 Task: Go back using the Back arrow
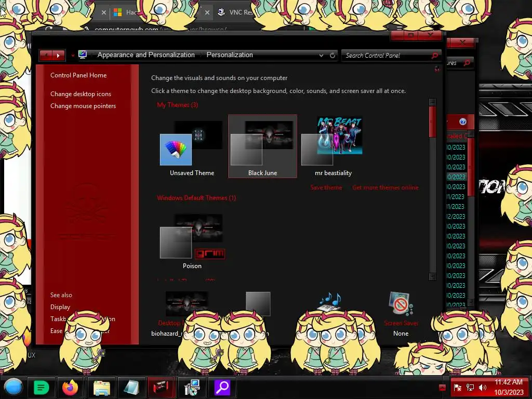tap(46, 55)
